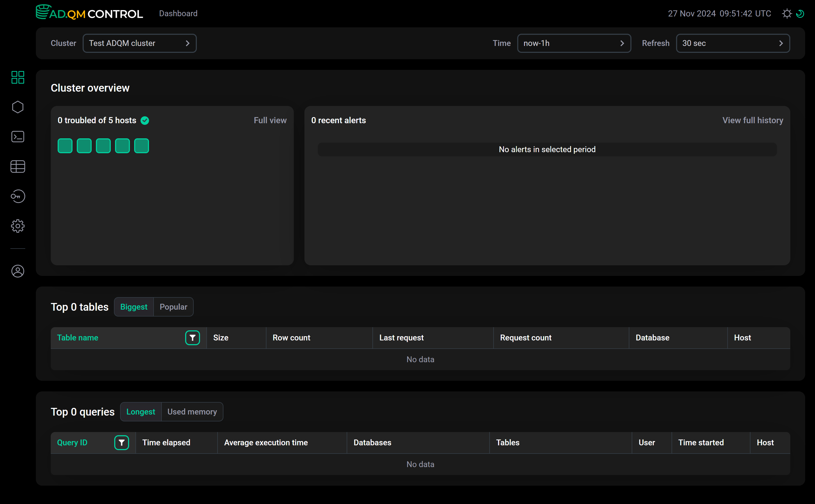Select the Dashboard menu item
This screenshot has width=815, height=504.
point(178,13)
